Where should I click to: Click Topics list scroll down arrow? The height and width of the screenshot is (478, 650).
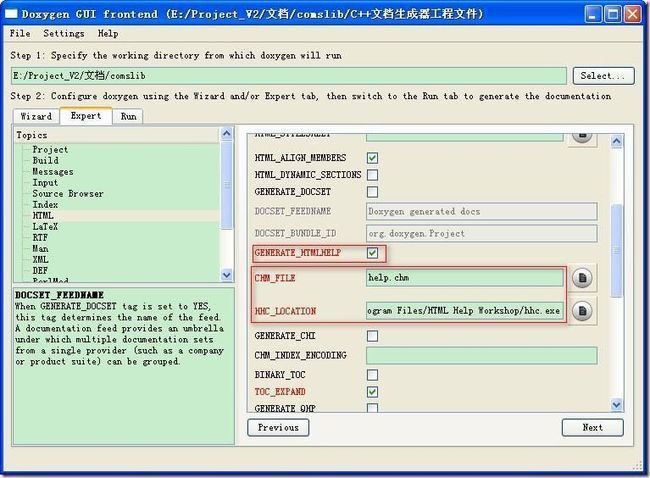click(226, 274)
